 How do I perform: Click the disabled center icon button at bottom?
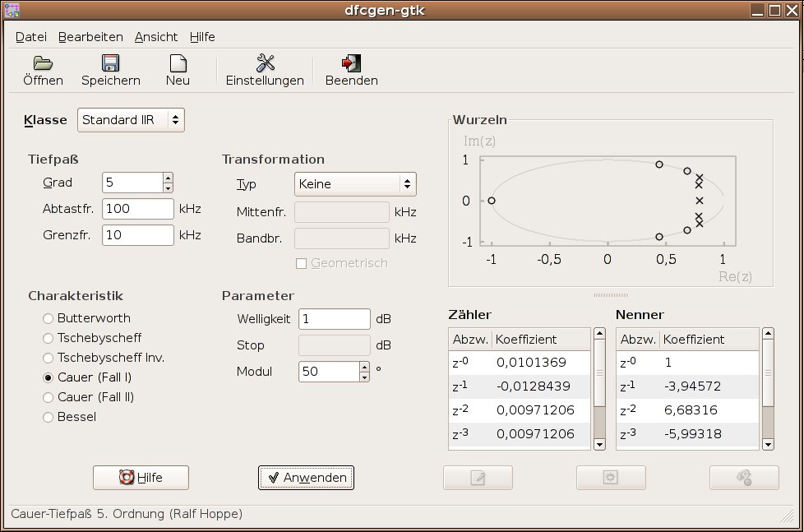click(x=611, y=478)
